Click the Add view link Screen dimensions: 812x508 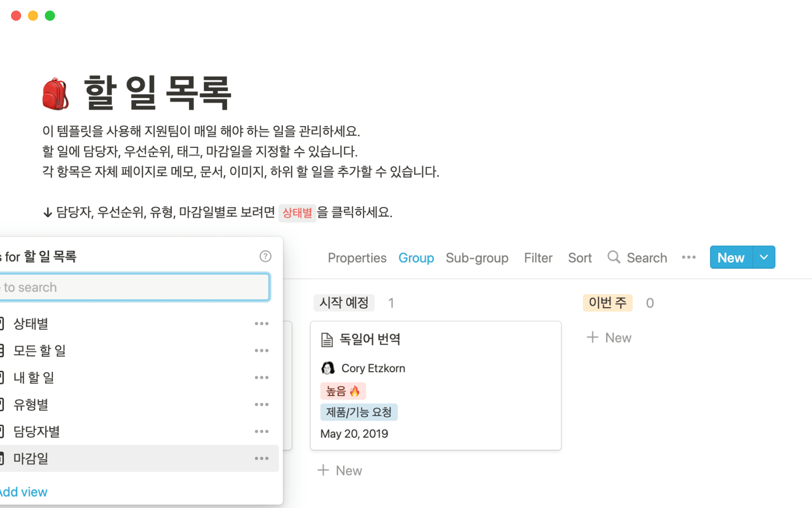coord(24,492)
